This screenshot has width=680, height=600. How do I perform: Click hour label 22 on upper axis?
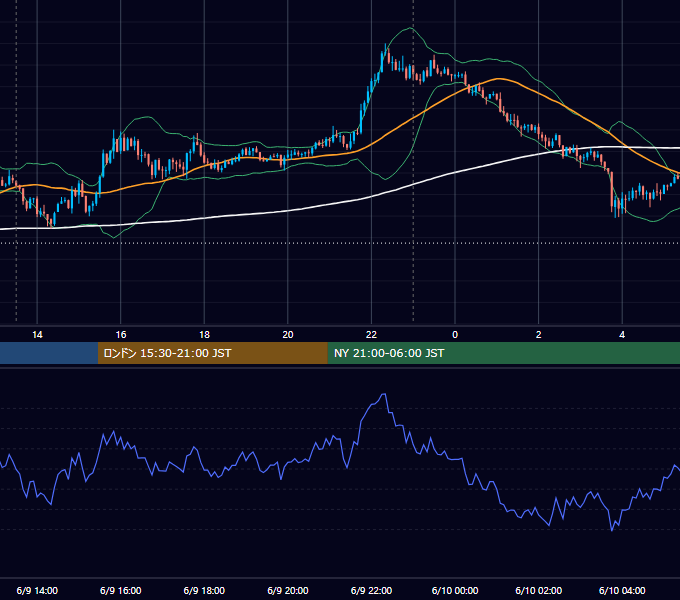click(371, 335)
